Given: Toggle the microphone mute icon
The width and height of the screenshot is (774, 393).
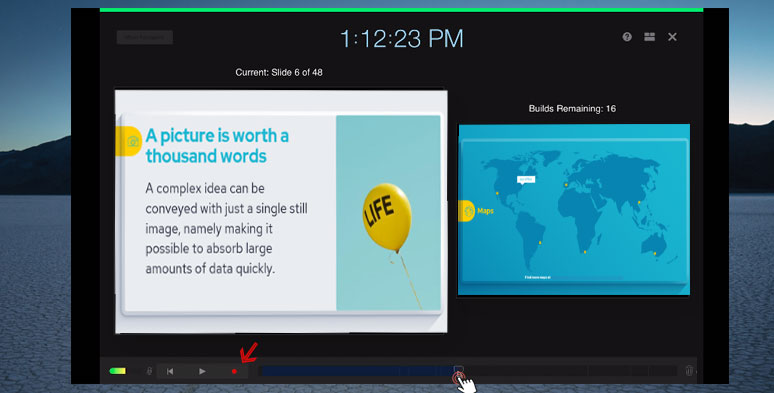Looking at the screenshot, I should (x=150, y=371).
